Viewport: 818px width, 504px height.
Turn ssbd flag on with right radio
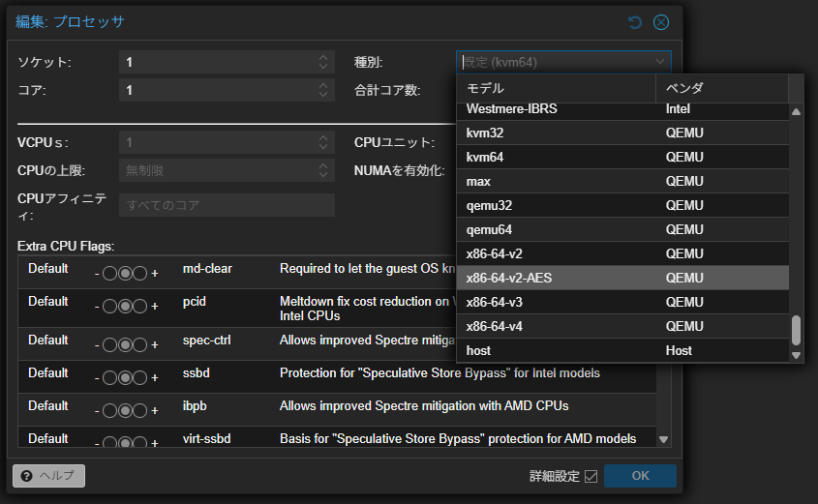tap(139, 377)
